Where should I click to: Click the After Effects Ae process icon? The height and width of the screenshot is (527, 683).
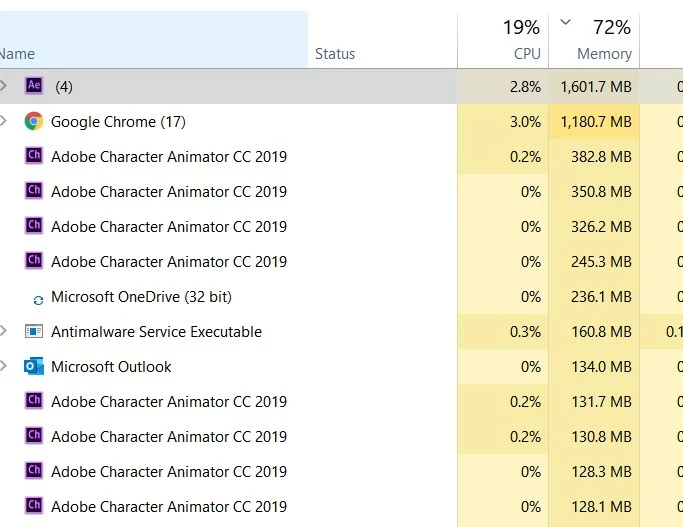point(34,85)
